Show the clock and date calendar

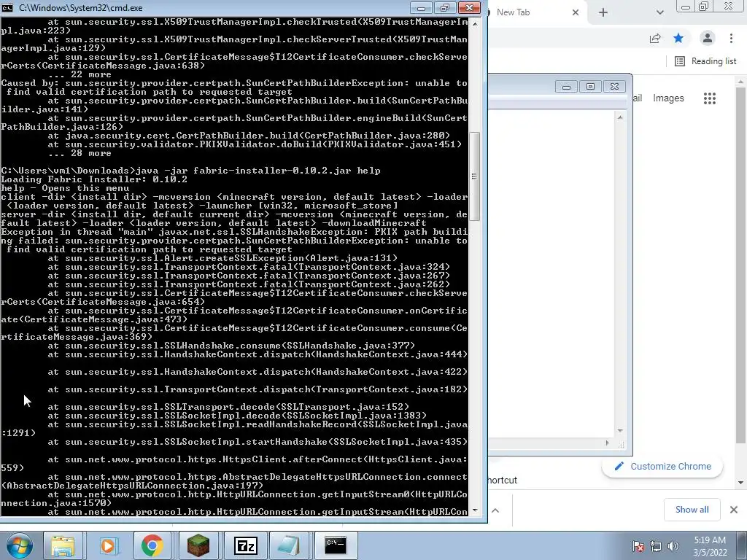710,546
